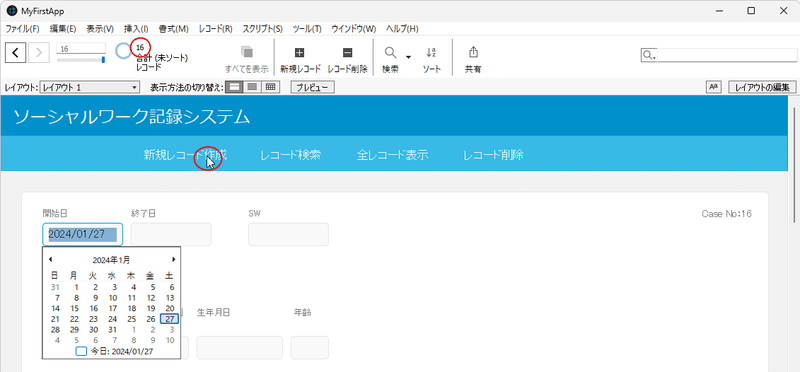Go to previous month in calendar
The height and width of the screenshot is (372, 800).
(x=50, y=260)
